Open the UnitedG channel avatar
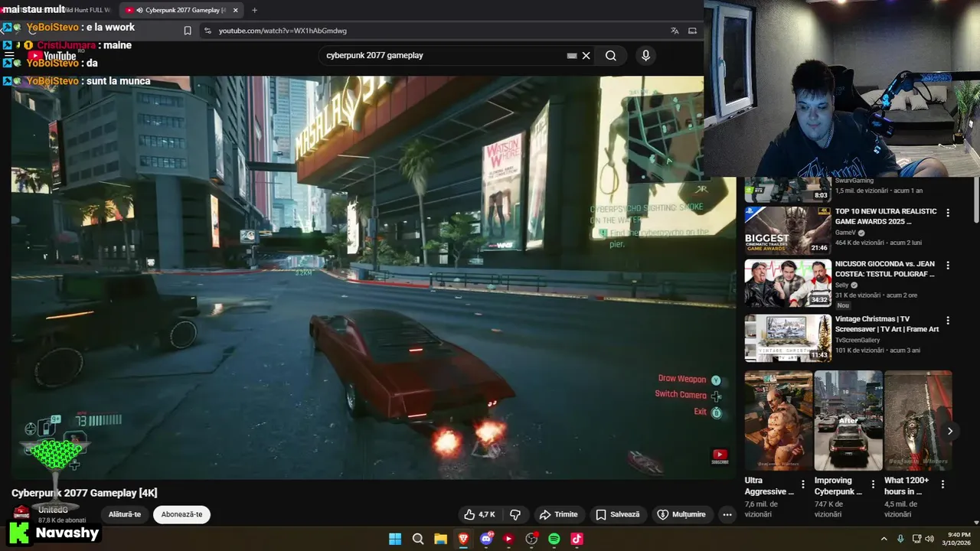Screen dimensions: 980x551 (21, 513)
